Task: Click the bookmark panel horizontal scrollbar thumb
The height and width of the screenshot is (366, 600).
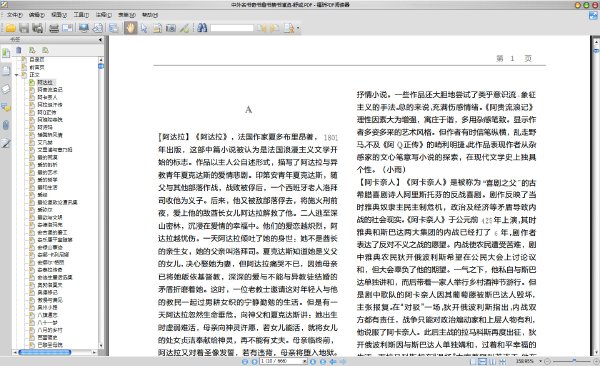Action: tap(45, 352)
